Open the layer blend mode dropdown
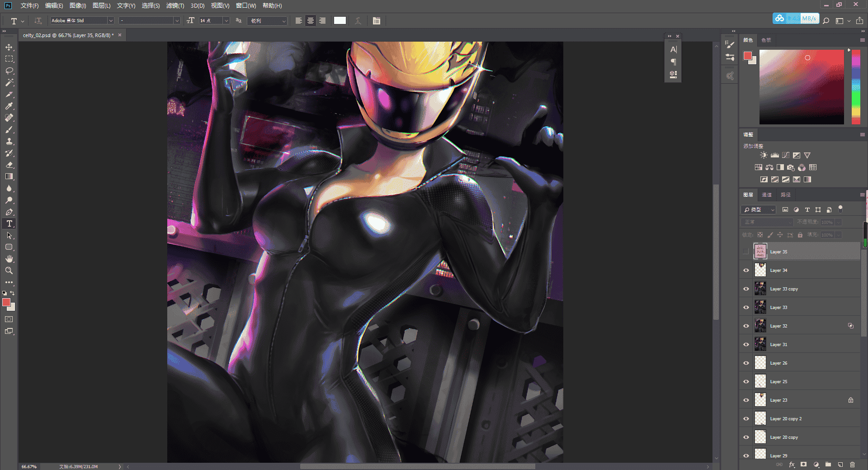 pos(768,222)
